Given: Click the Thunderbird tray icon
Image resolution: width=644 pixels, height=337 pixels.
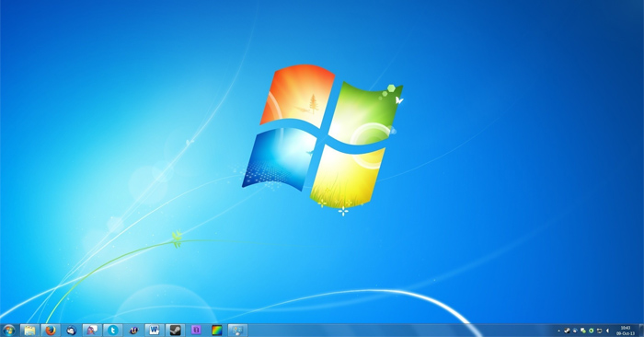Looking at the screenshot, I should (575, 331).
